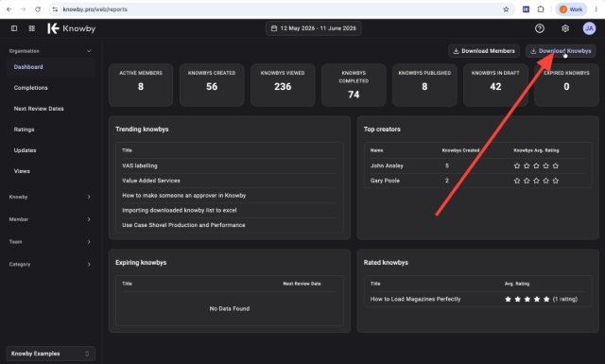Expand the Category sidebar section
This screenshot has width=605, height=364.
(50, 264)
